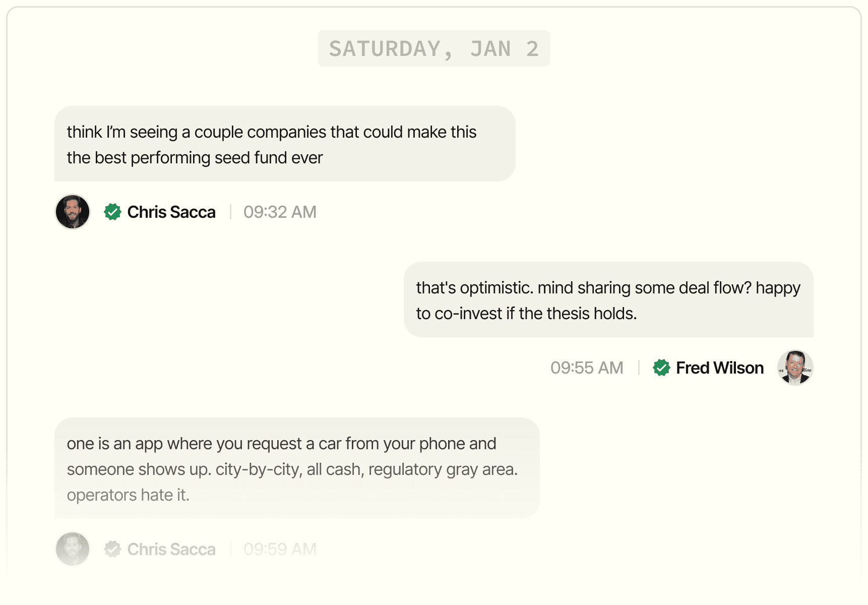The image size is (868, 605).
Task: Click the faded 09:59 AM timestamp
Action: (x=280, y=549)
